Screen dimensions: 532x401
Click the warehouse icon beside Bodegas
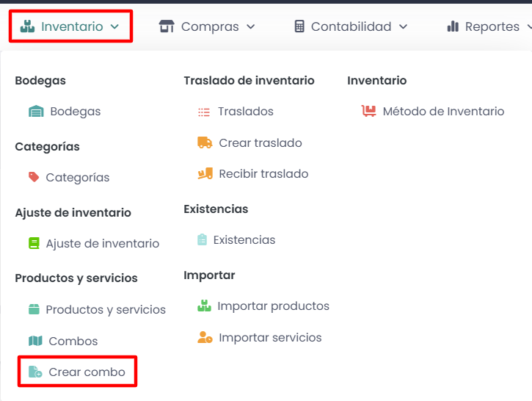(x=36, y=112)
